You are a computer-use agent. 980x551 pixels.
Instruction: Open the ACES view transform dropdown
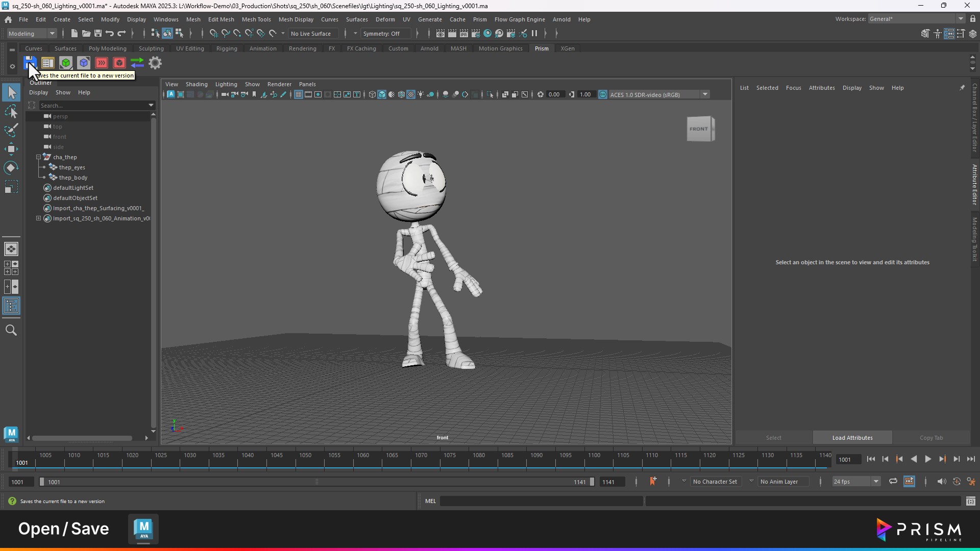click(659, 94)
